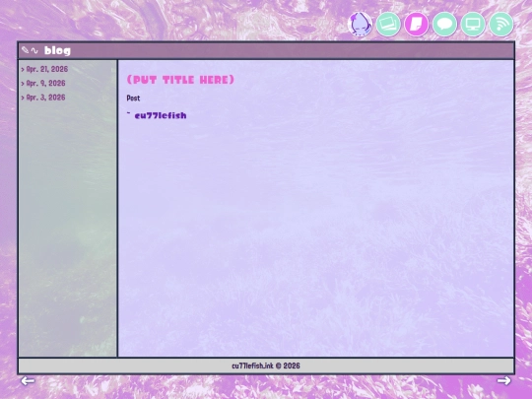532x399 pixels.
Task: Click the cu77lefish.ink © 2026 footer
Action: pos(266,366)
